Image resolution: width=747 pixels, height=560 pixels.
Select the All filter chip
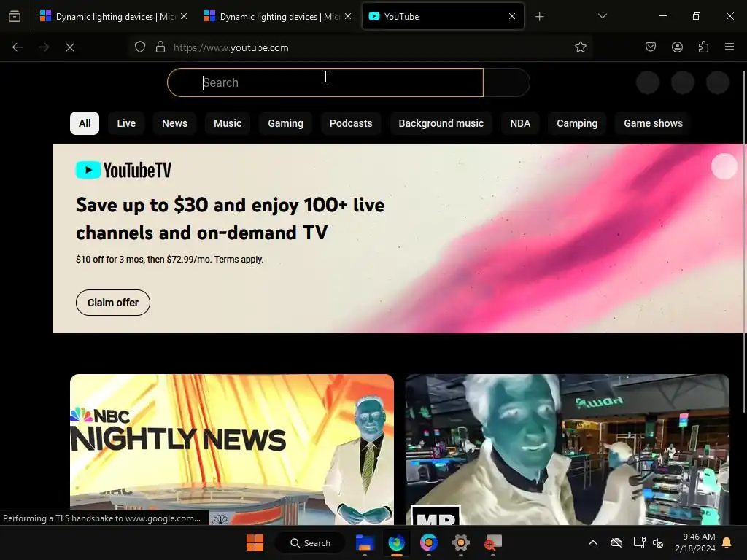pyautogui.click(x=85, y=123)
